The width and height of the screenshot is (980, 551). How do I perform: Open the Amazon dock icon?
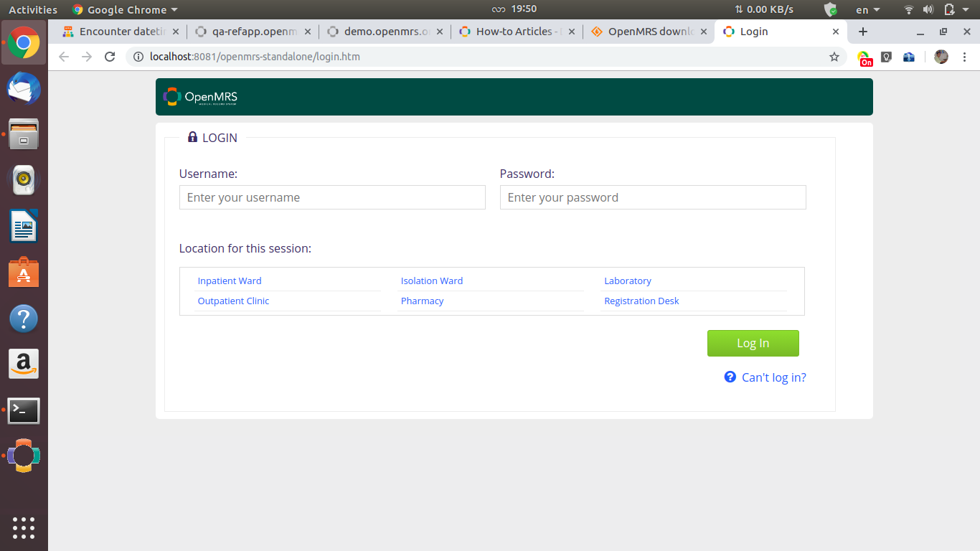pyautogui.click(x=24, y=364)
